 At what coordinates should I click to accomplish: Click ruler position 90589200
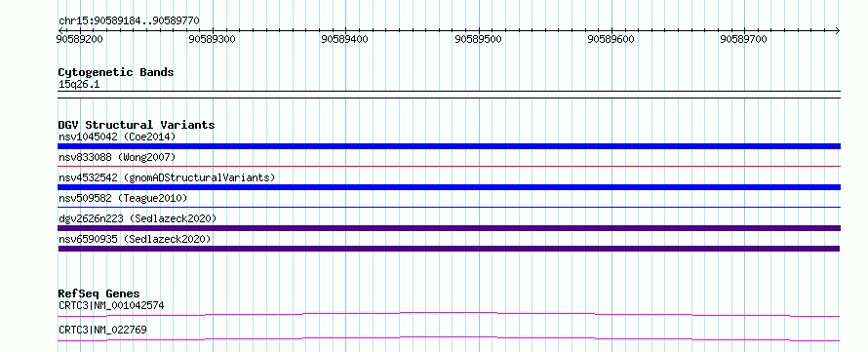80,40
